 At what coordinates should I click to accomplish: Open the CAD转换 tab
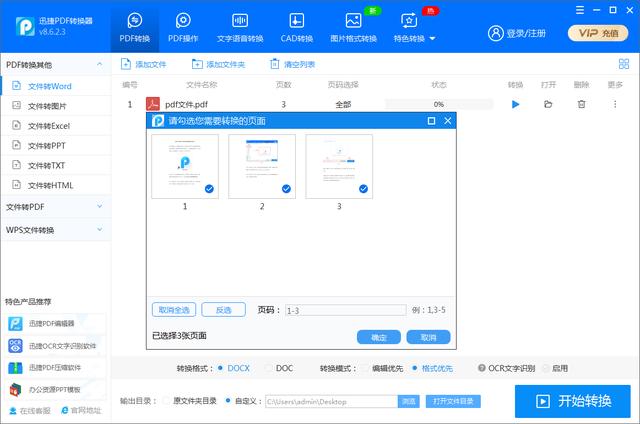point(297,28)
